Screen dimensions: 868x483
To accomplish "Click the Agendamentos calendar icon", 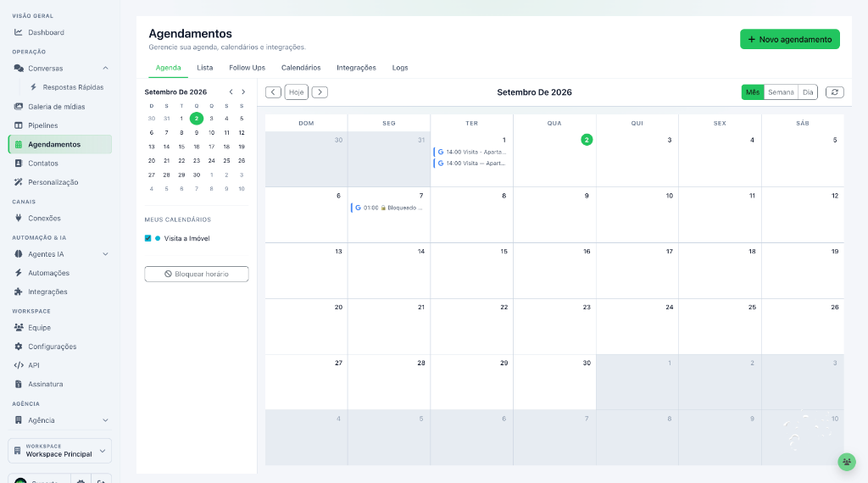I will pos(19,144).
